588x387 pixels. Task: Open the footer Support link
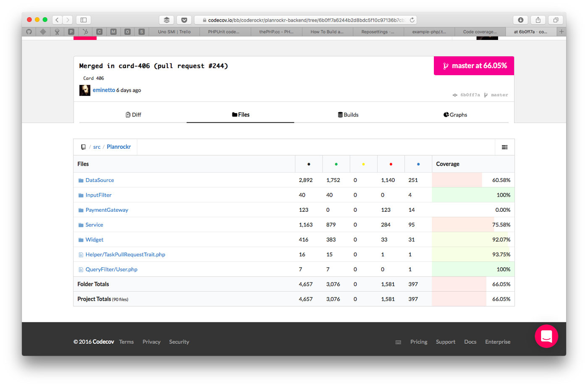point(446,342)
